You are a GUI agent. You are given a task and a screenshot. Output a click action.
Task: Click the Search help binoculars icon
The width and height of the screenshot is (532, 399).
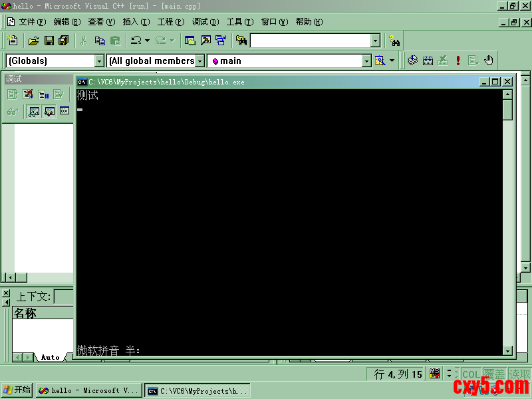point(394,41)
